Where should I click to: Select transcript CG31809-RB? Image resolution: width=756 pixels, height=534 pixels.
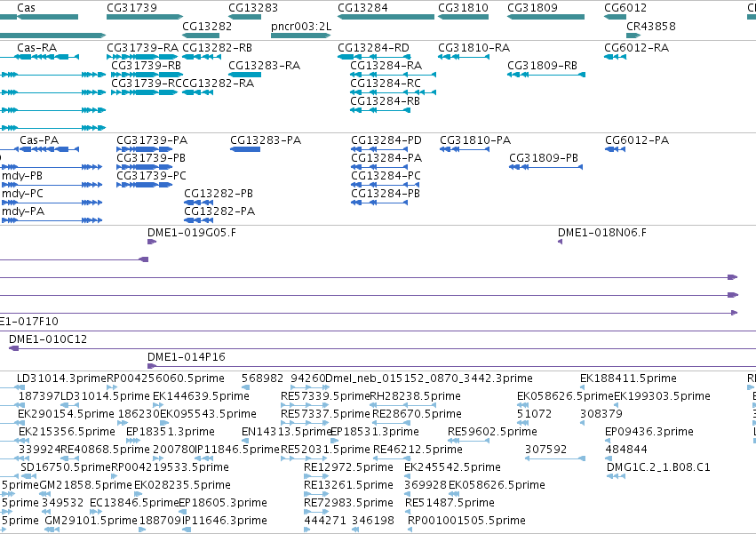[x=542, y=66]
